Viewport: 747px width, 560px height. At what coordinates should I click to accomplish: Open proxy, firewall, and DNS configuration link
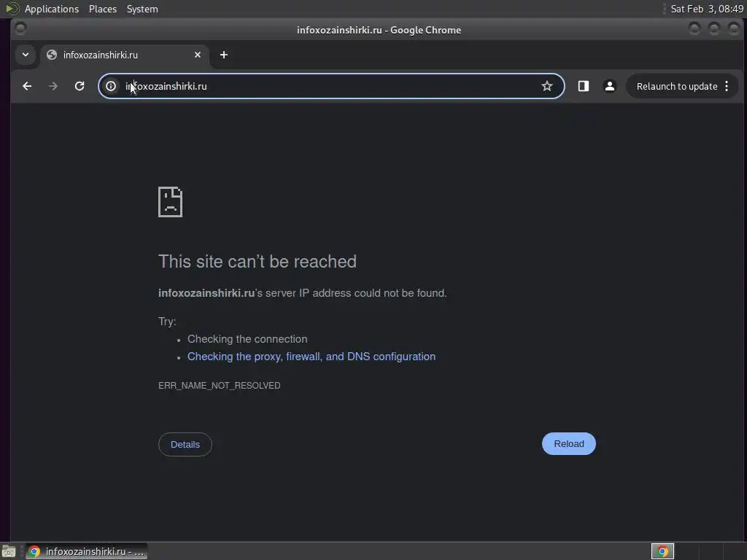[x=311, y=357]
